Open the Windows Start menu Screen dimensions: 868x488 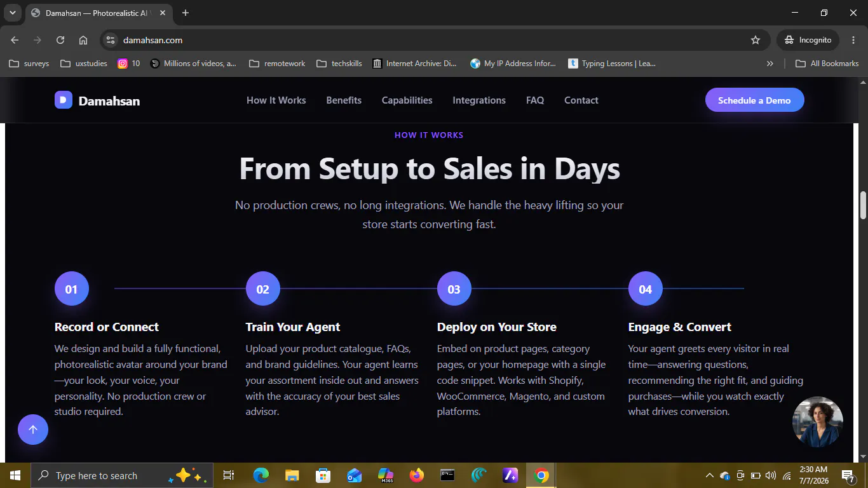click(x=15, y=475)
